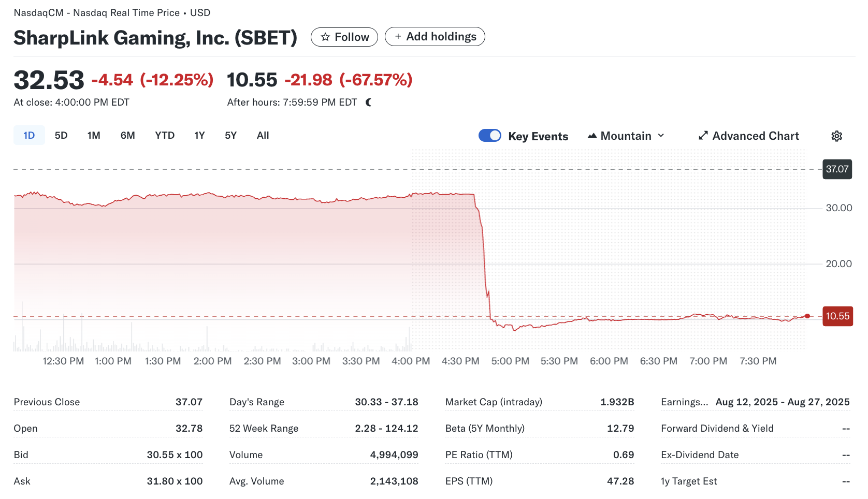
Task: Enable the 5D chart view
Action: point(61,135)
